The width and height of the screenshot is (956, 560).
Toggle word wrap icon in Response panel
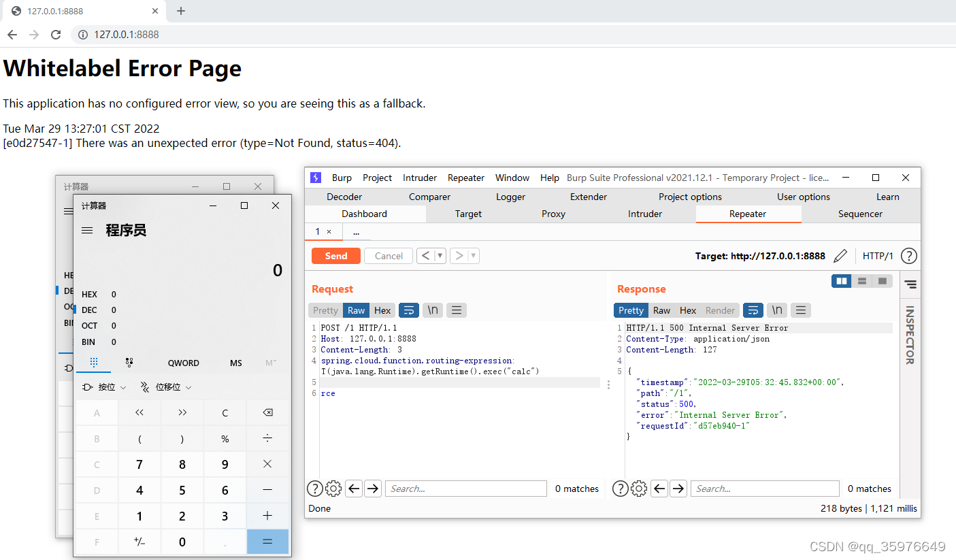(753, 310)
